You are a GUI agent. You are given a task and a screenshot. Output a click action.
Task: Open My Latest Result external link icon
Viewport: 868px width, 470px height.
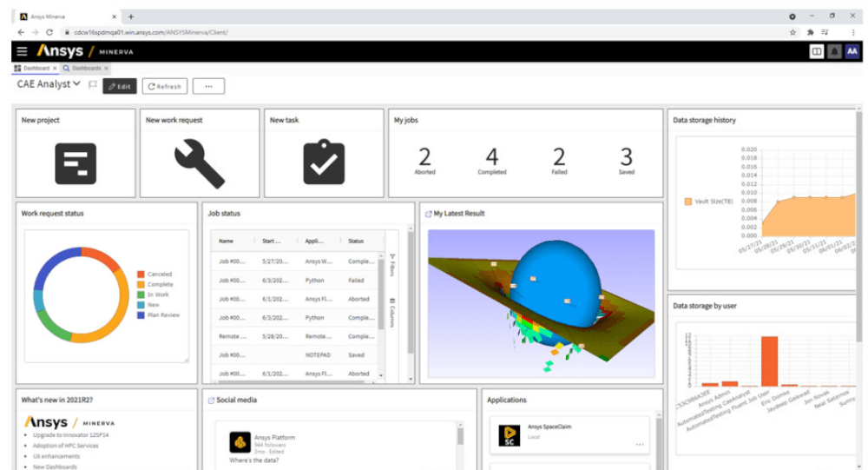coord(428,214)
